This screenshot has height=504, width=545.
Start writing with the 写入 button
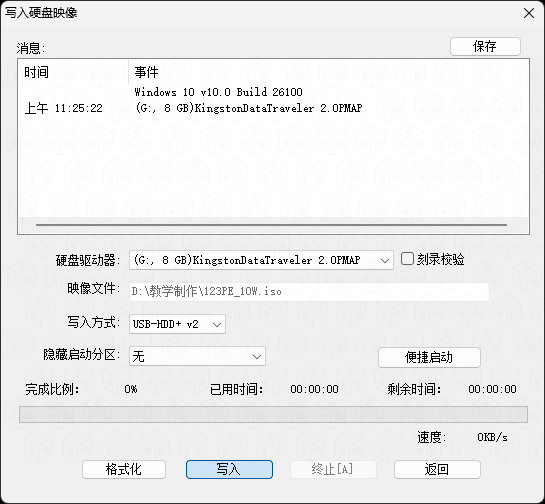point(229,469)
